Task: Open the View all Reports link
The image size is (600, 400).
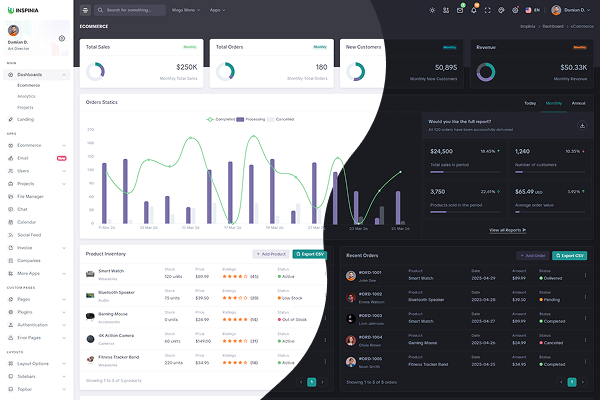Action: 509,230
